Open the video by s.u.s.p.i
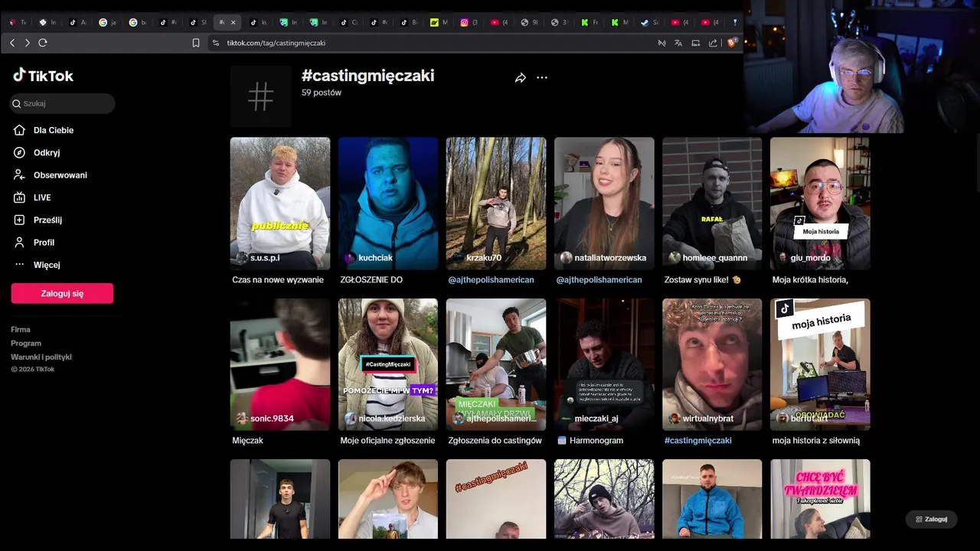Screen dimensions: 980x551 pyautogui.click(x=280, y=203)
